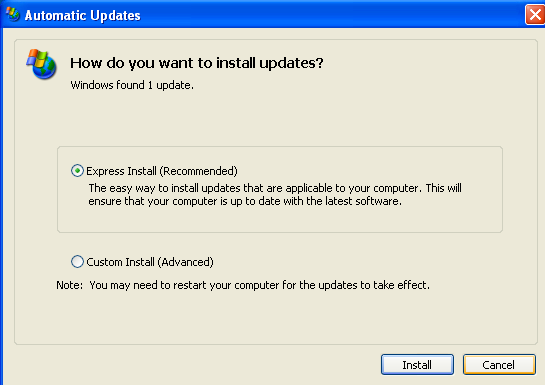The width and height of the screenshot is (545, 385).
Task: Click the 'ensure that your computer is up to date' line
Action: [245, 201]
